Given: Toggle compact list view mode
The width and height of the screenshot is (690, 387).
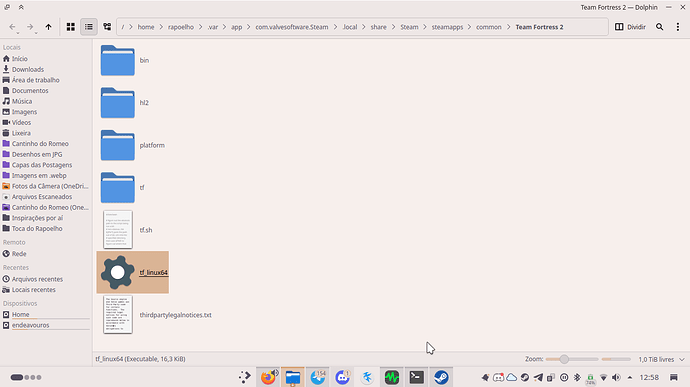Looking at the screenshot, I should click(89, 27).
